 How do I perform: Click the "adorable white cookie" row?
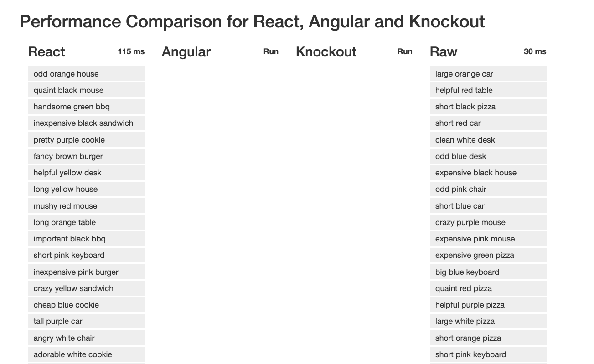pos(86,354)
